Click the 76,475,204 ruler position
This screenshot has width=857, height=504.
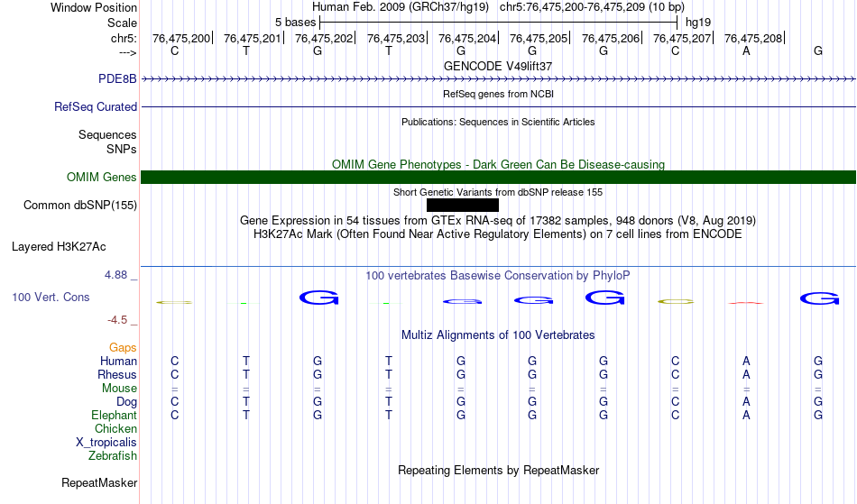(467, 38)
